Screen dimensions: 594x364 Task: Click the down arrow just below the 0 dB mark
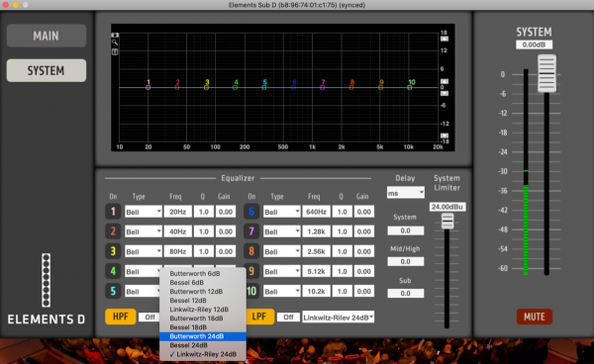tap(444, 93)
